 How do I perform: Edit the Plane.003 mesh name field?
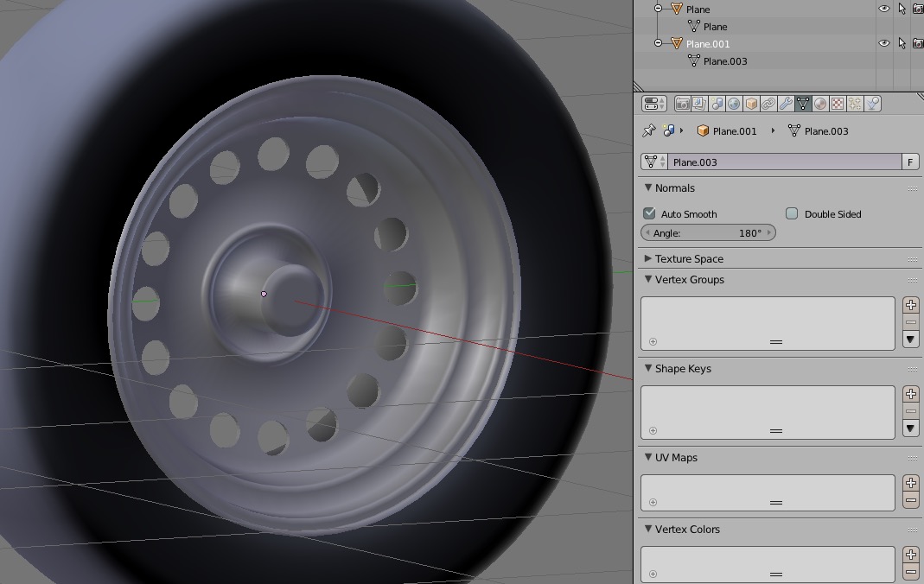click(x=784, y=162)
